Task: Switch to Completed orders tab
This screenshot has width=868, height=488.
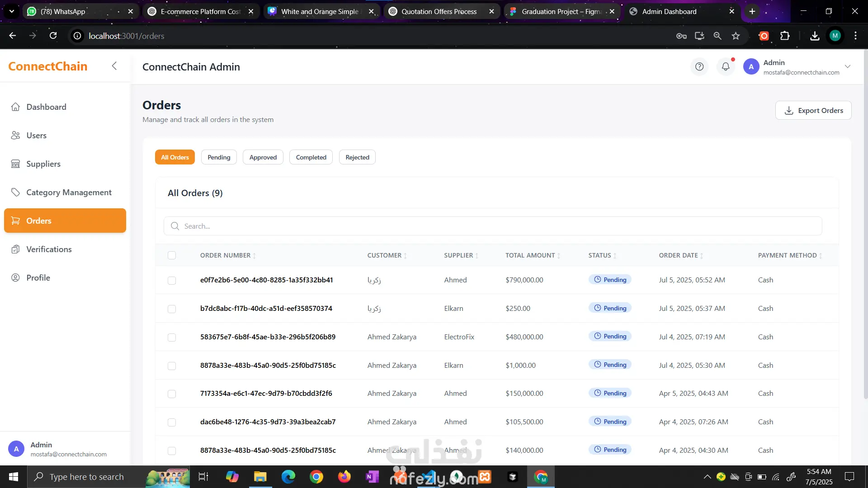Action: pos(311,158)
